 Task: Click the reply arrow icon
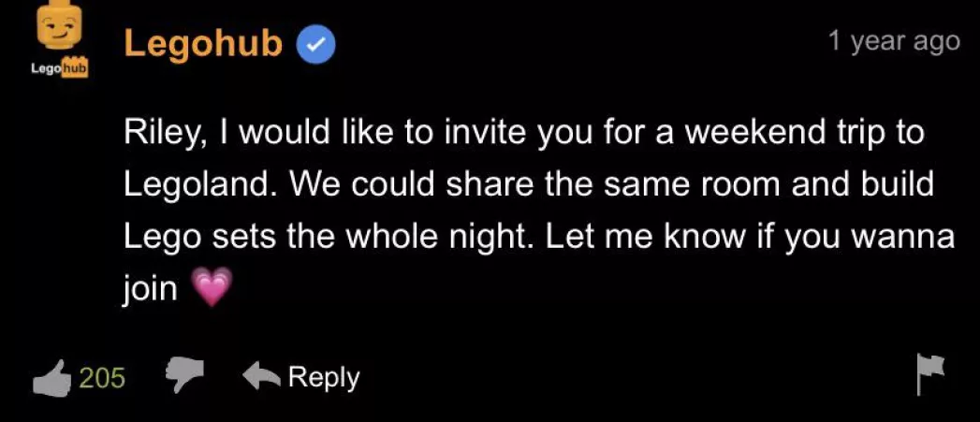click(261, 376)
